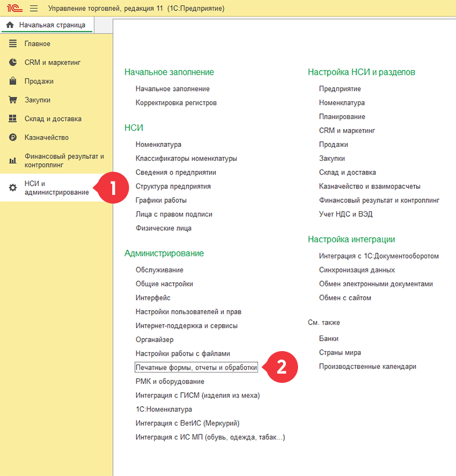This screenshot has width=456, height=476.
Task: Open Предприятие under Настройка НСИ и разделов
Action: click(340, 88)
